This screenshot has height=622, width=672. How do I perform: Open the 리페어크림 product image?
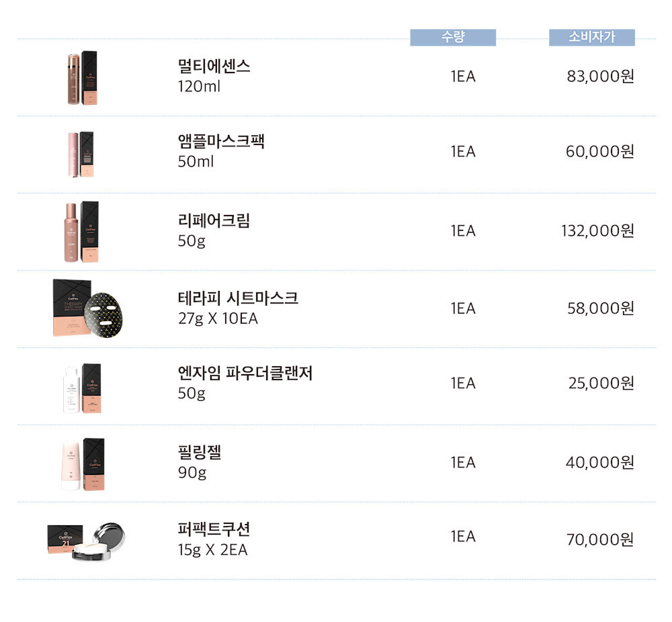[x=81, y=232]
